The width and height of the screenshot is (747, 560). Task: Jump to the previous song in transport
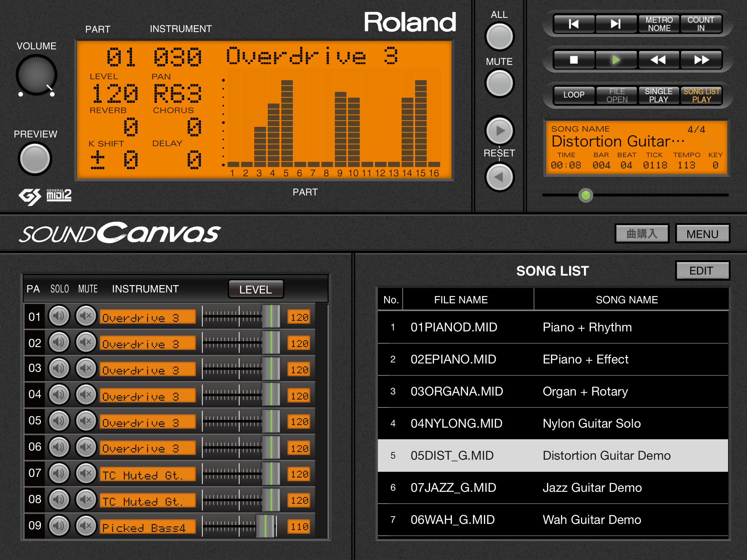click(574, 24)
